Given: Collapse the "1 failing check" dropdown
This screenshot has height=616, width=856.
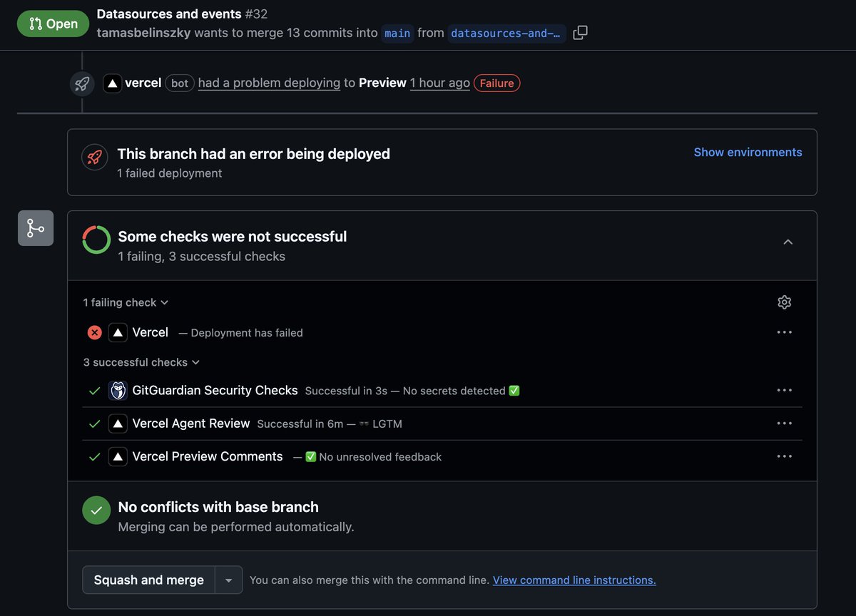Looking at the screenshot, I should (126, 302).
